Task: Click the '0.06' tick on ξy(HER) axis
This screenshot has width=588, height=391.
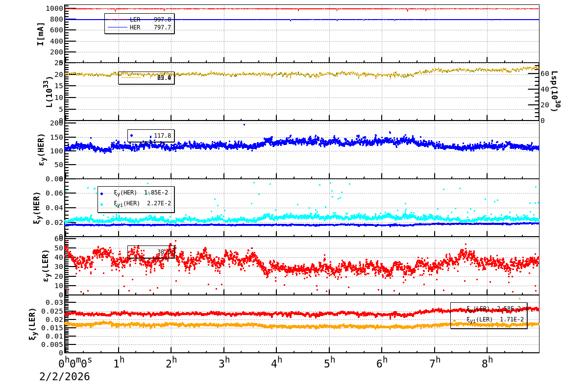Action: [x=54, y=193]
